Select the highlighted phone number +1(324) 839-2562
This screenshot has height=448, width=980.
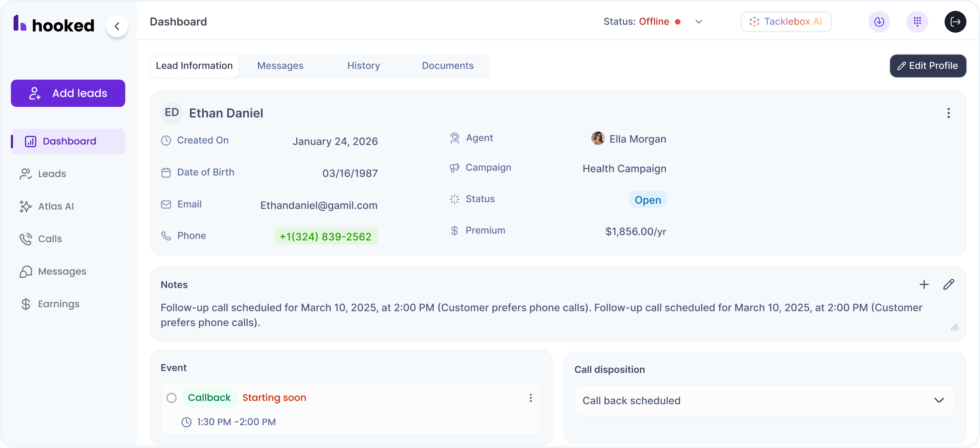coord(325,236)
